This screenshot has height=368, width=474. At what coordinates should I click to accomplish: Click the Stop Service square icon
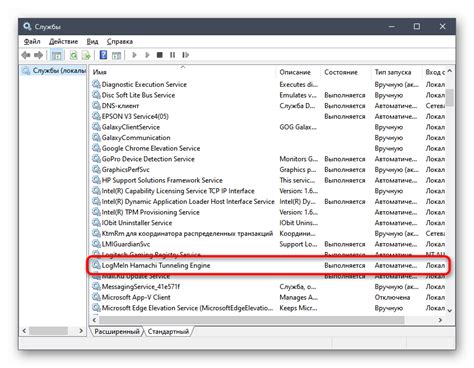(160, 55)
